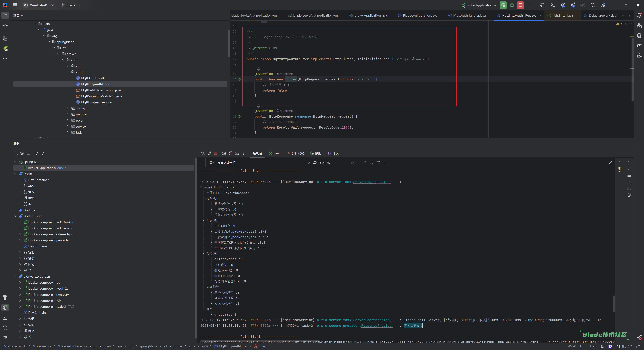Toggle soft-wrap in the console side toolbar

[x=629, y=175]
